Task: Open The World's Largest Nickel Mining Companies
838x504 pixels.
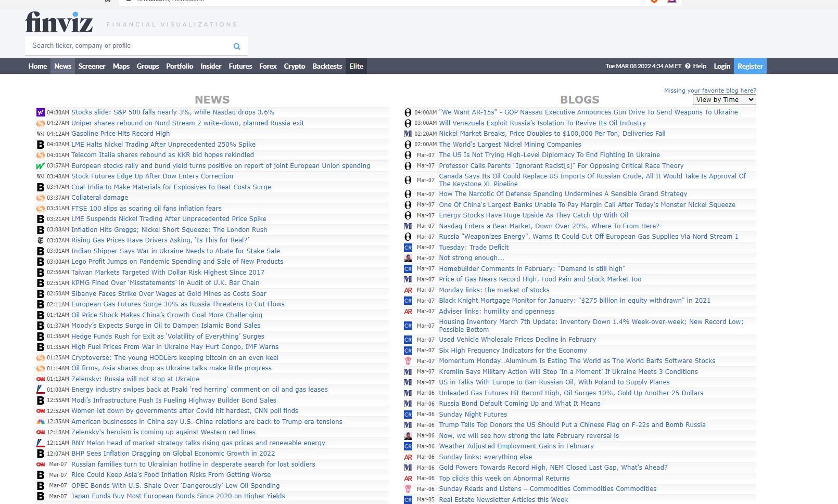Action: point(510,145)
